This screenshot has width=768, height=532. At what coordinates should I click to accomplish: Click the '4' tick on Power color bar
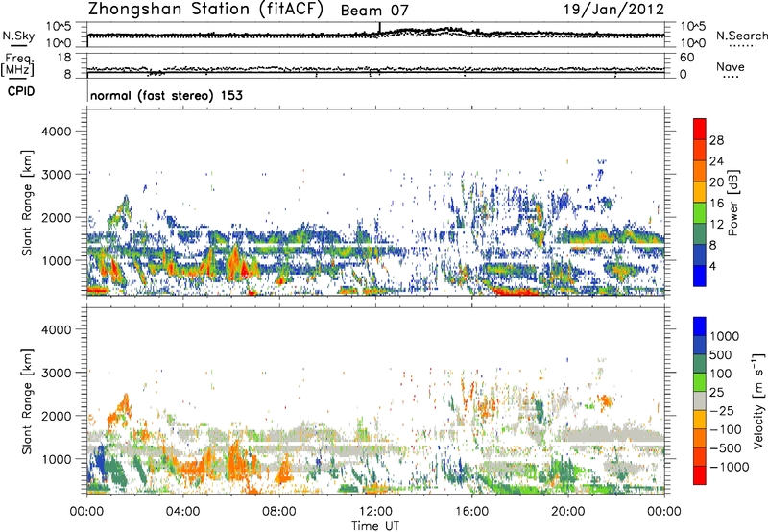[712, 266]
